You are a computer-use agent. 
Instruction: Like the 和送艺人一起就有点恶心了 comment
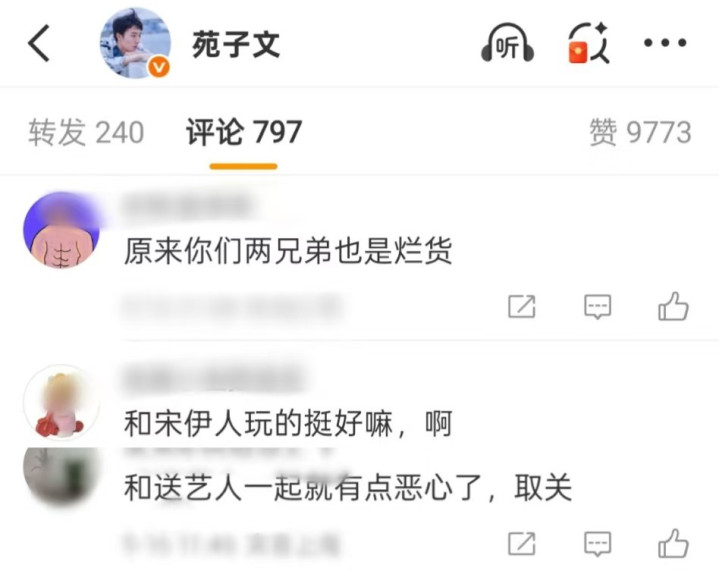[673, 543]
